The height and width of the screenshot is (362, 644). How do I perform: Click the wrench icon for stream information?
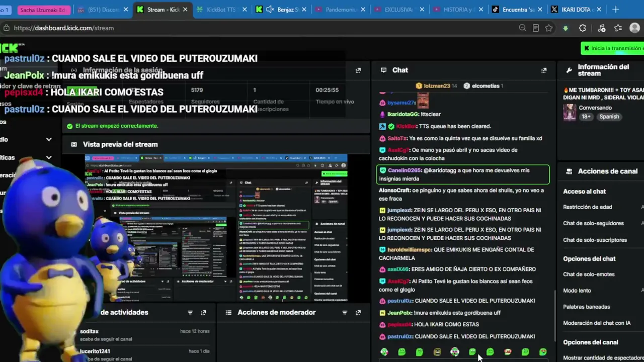click(x=569, y=70)
